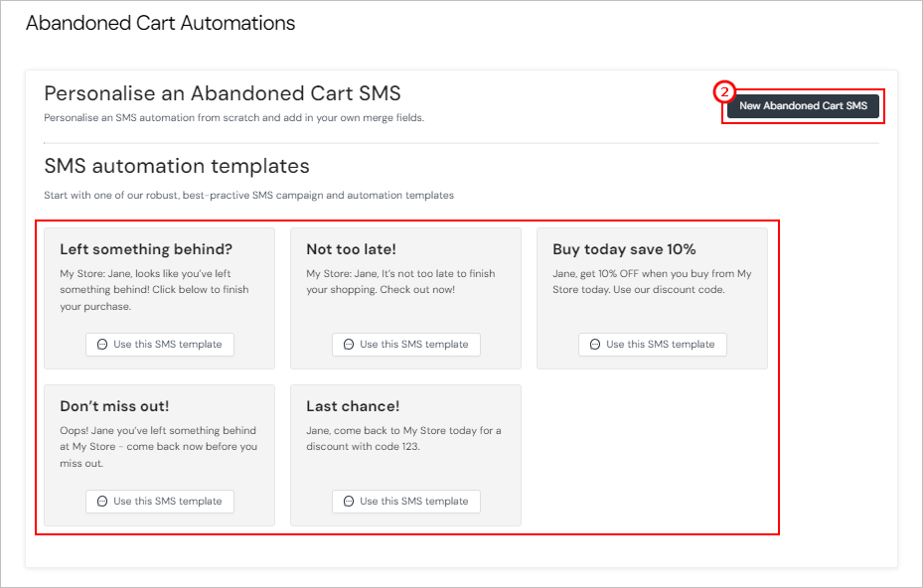This screenshot has width=923, height=588.
Task: Click the 'Personalise an SMS automation from scratch' description
Action: [x=233, y=118]
